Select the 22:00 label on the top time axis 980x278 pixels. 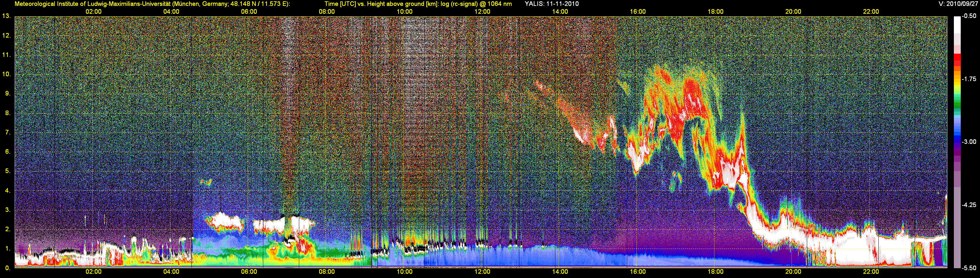(x=871, y=12)
